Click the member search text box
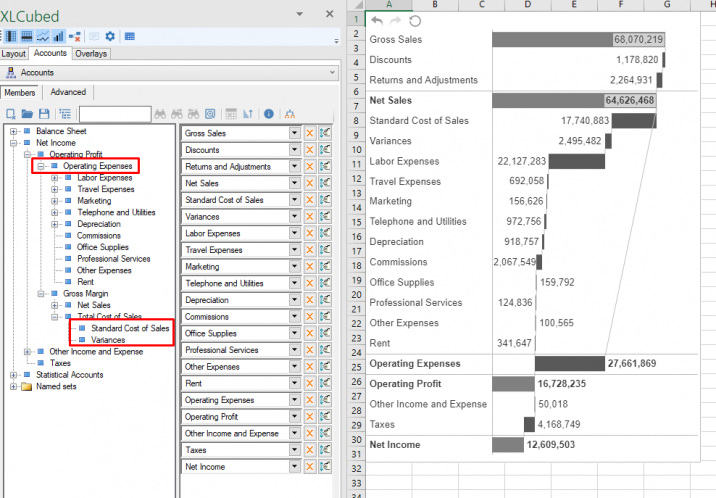The image size is (716, 498). (x=115, y=114)
